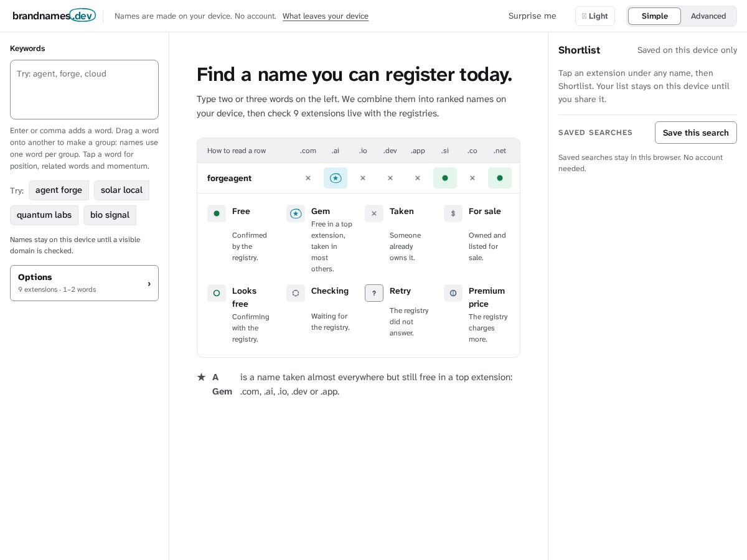Screen dimensions: 747x560
Task: Open the brandnames.dev logo home link
Action: coord(54,16)
